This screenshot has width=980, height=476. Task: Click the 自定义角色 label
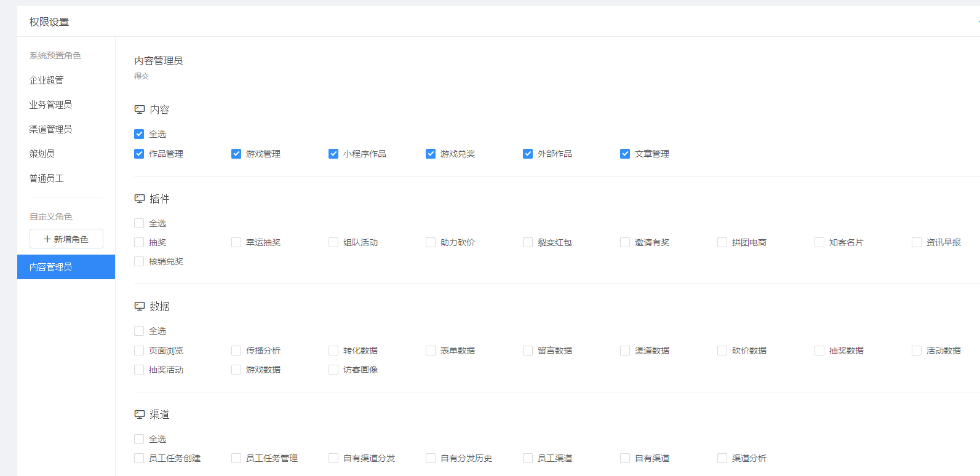point(51,216)
